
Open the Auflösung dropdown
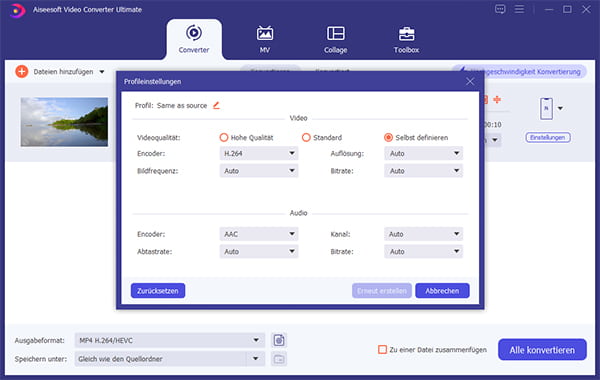(x=423, y=153)
